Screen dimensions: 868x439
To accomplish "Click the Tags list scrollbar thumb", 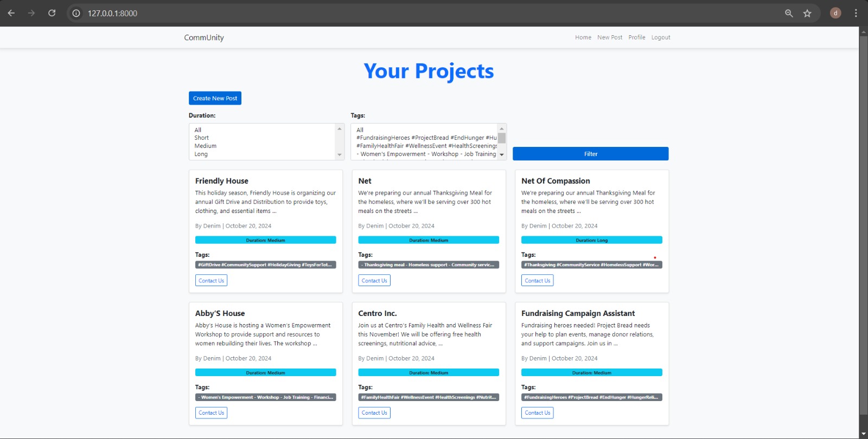I will pos(502,138).
